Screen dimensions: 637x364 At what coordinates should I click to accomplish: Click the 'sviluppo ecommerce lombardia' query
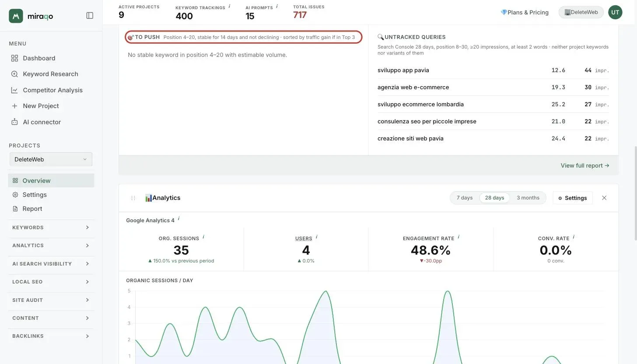click(x=420, y=104)
